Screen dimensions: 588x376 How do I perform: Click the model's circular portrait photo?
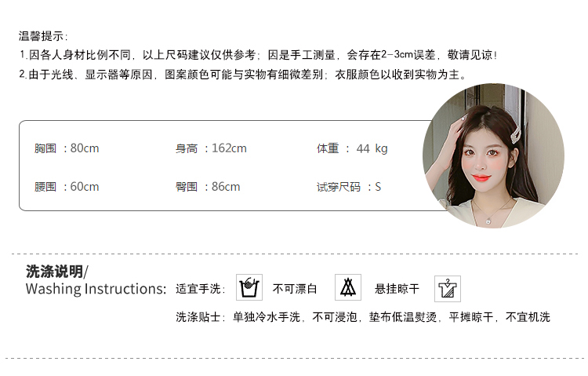[x=493, y=155]
